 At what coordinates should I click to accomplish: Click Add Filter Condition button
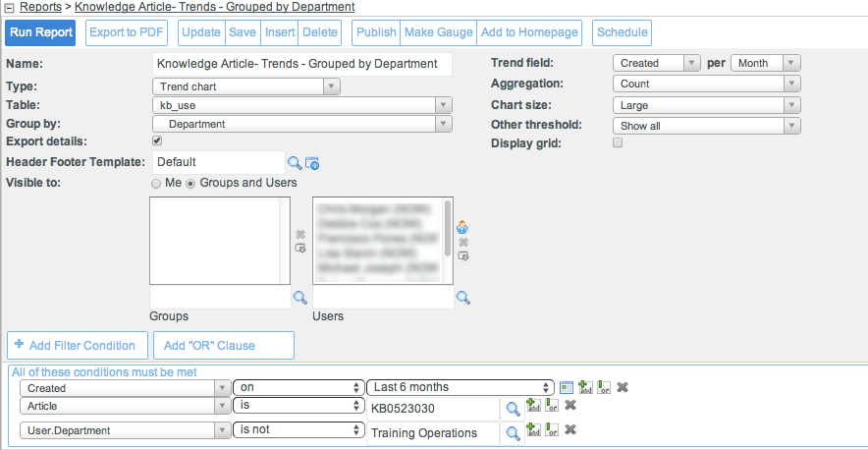(78, 345)
